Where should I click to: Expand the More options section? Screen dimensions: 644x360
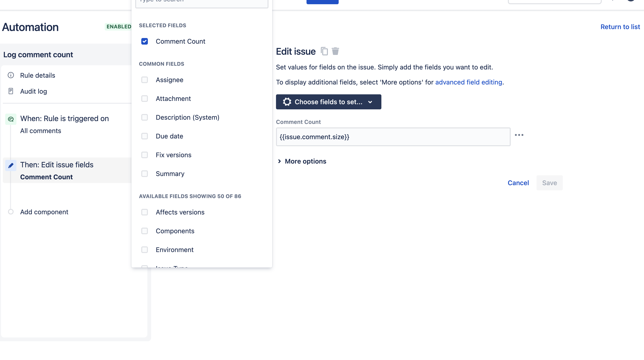pos(302,161)
